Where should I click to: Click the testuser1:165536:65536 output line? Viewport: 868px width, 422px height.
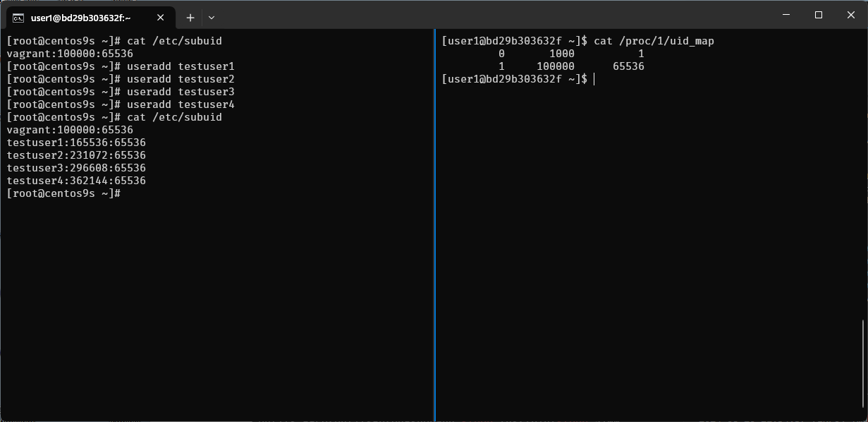click(x=76, y=143)
